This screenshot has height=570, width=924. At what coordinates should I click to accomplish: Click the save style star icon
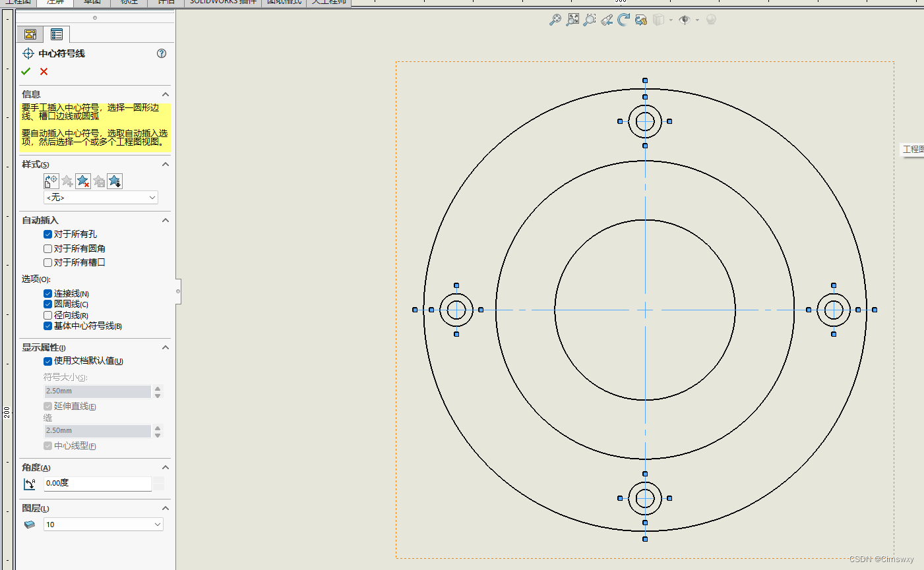point(99,181)
